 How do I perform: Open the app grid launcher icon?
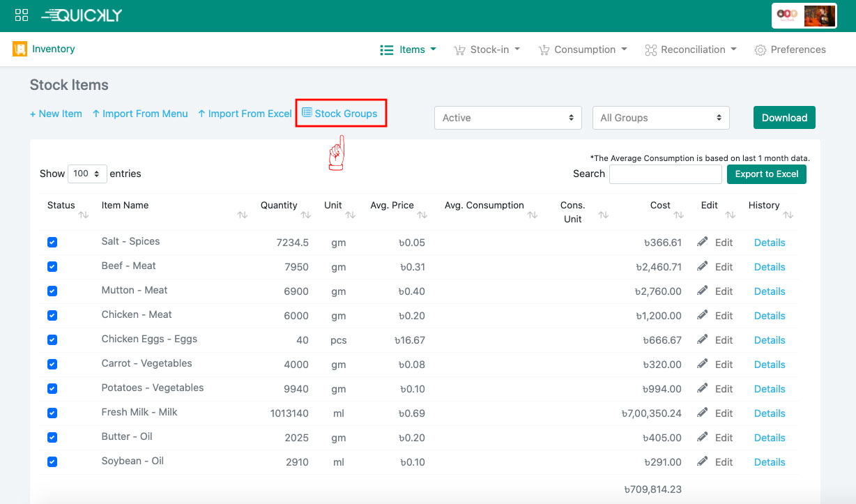(22, 15)
